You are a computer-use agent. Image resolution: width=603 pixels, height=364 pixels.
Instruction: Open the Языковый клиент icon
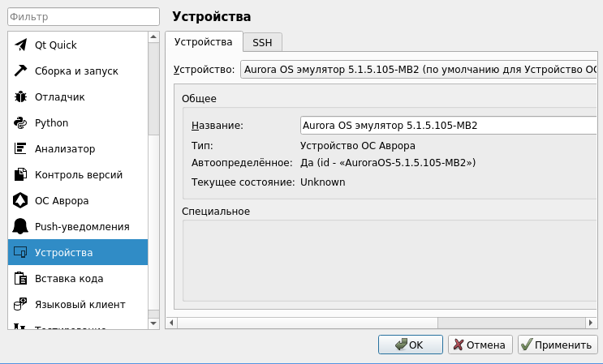(x=21, y=304)
